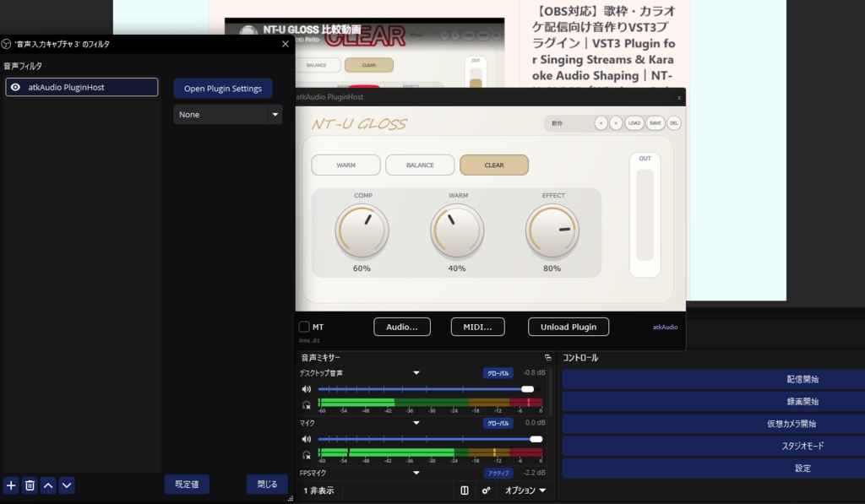Image resolution: width=865 pixels, height=504 pixels.
Task: Toggle グローバル badge on マイク
Action: tap(498, 424)
